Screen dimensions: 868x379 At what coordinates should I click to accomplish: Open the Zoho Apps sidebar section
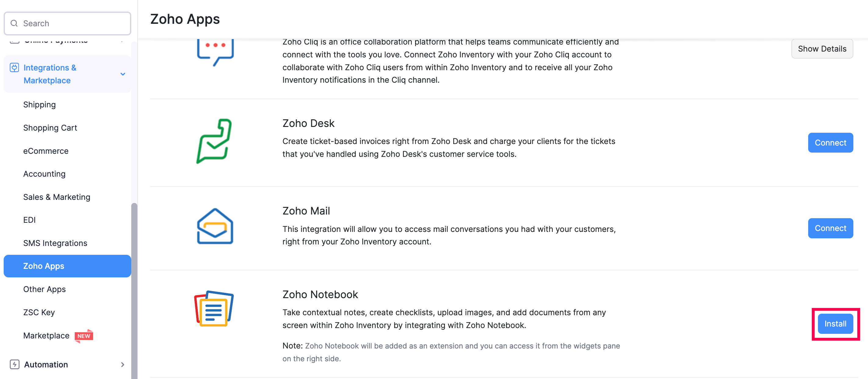pyautogui.click(x=44, y=266)
